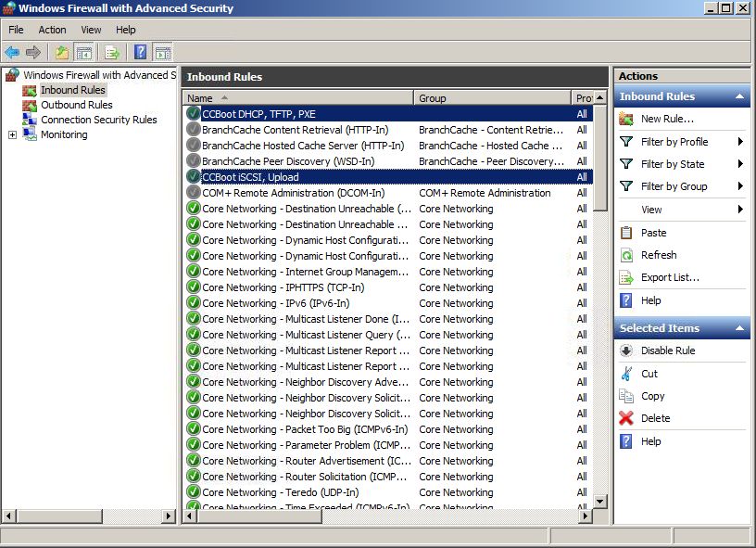Screen dimensions: 756x548
Task: Select BranchCache Hosted Cache Server (HTTP-In) rule
Action: tap(389, 146)
